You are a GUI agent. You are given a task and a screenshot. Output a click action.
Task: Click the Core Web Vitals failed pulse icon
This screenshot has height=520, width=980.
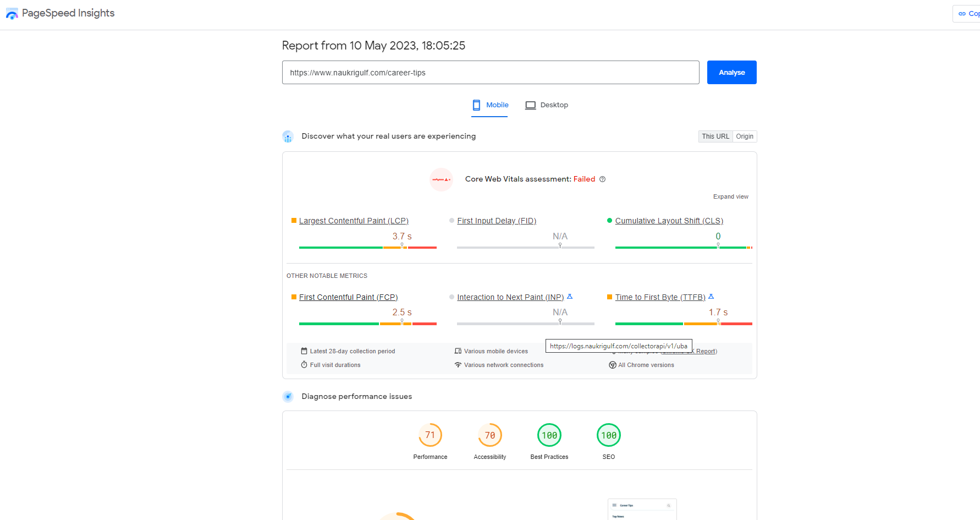(x=441, y=179)
